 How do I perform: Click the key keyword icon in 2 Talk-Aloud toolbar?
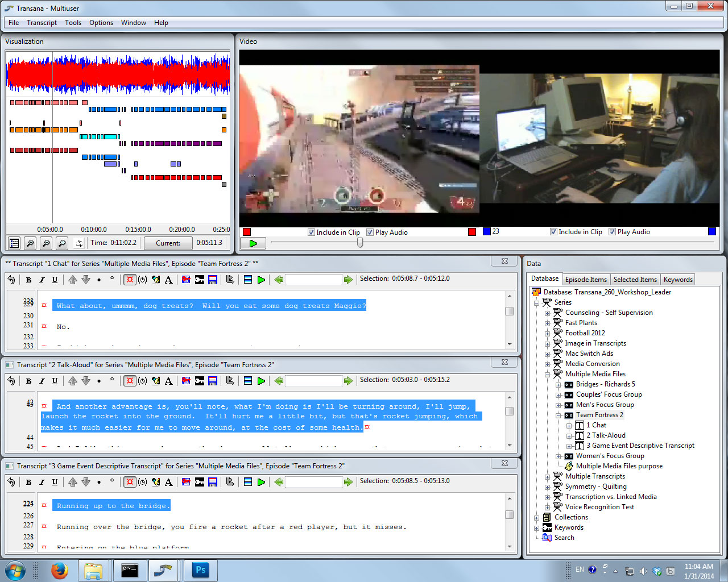pyautogui.click(x=200, y=381)
